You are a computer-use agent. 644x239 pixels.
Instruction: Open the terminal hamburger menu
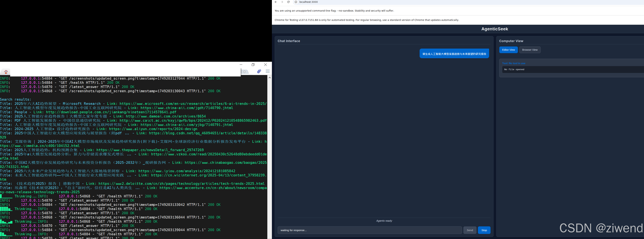(268, 71)
